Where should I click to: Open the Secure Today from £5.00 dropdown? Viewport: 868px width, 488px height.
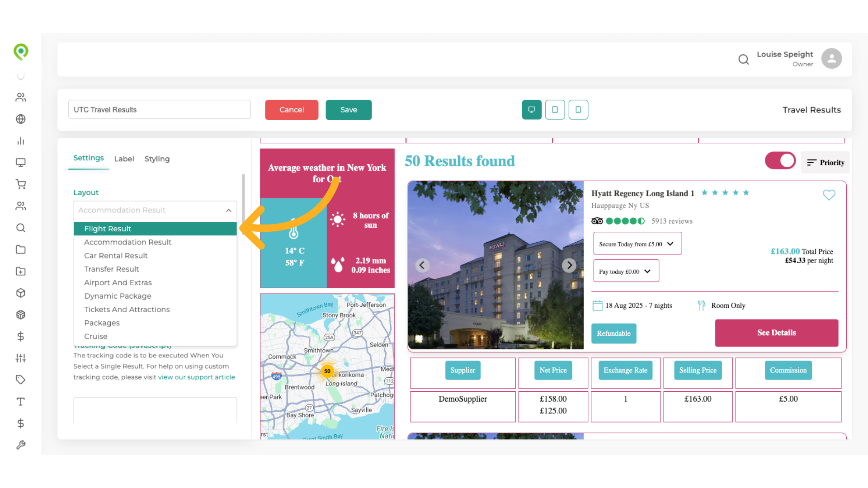[x=637, y=243]
